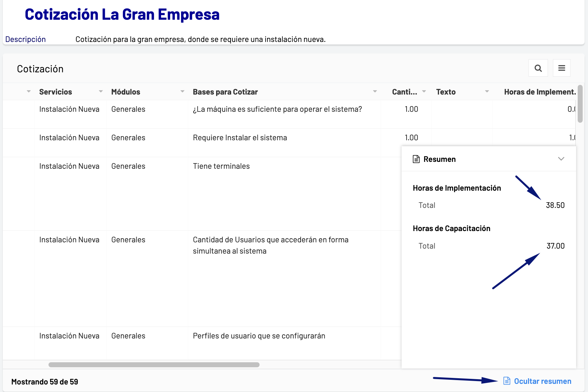Click the Perfiles de usuario row
Image resolution: width=588 pixels, height=392 pixels.
pos(259,336)
